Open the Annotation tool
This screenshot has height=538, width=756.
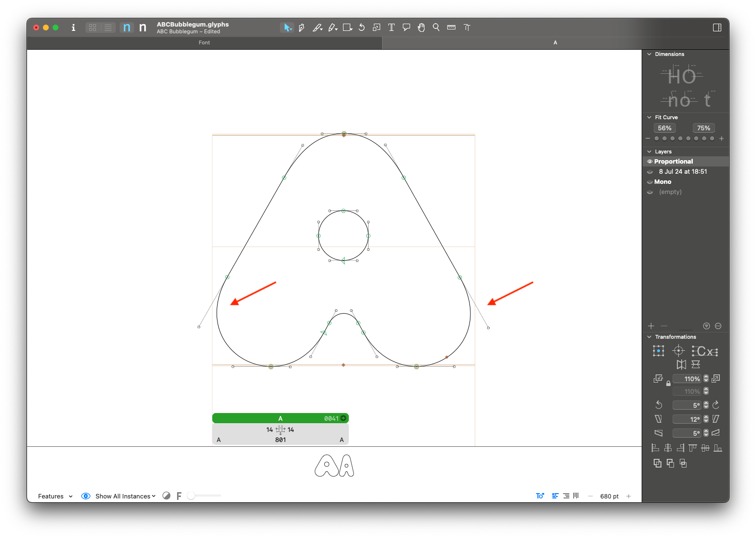406,28
